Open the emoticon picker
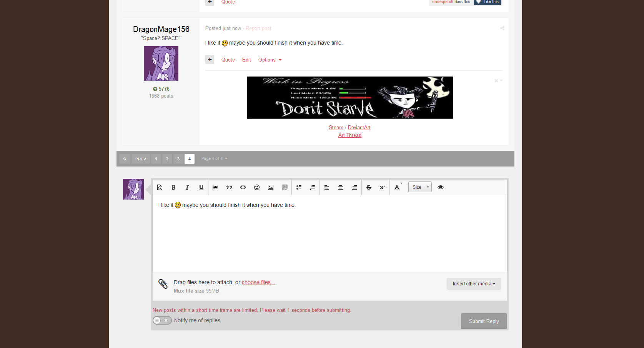This screenshot has height=348, width=644. [x=257, y=187]
